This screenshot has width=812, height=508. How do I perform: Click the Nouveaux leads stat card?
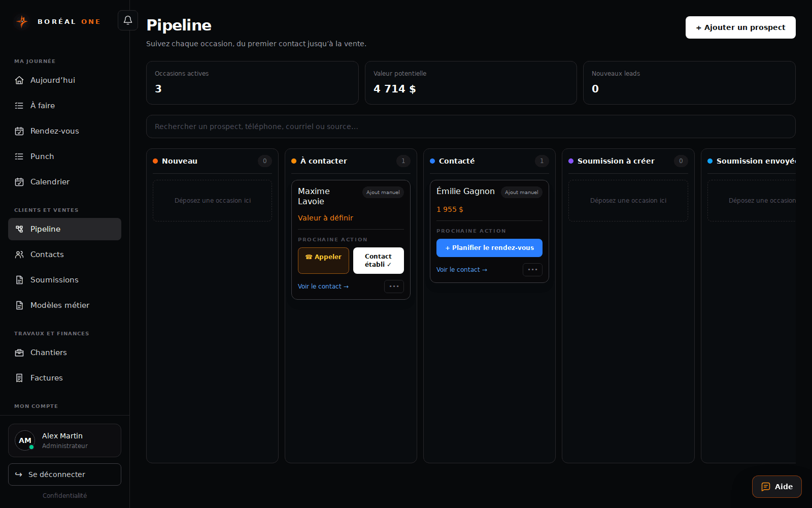tap(689, 83)
